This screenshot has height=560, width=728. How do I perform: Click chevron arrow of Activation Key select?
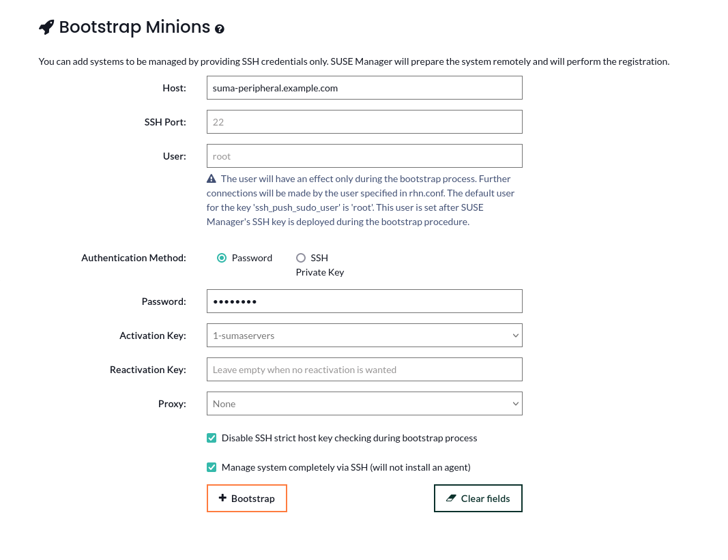[x=515, y=336]
